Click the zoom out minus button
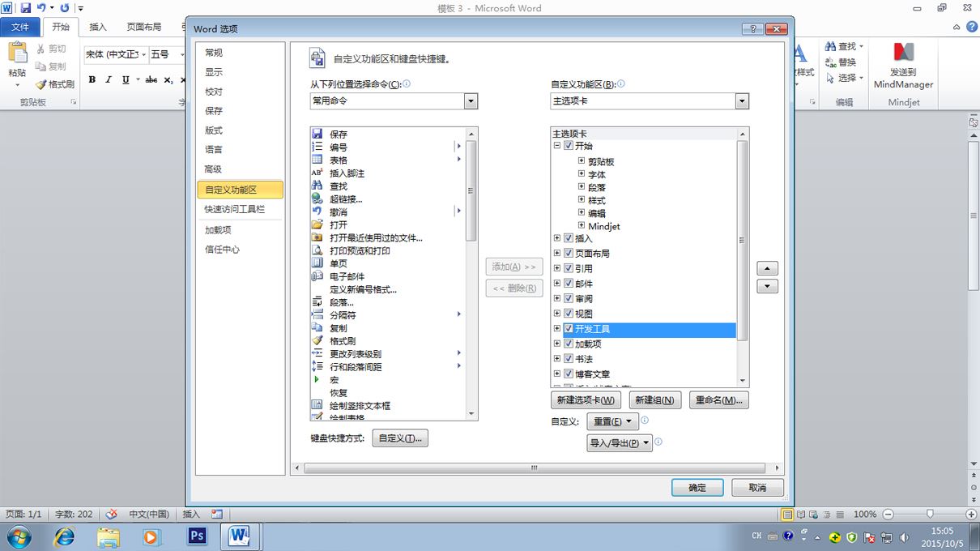This screenshot has height=551, width=980. (888, 515)
